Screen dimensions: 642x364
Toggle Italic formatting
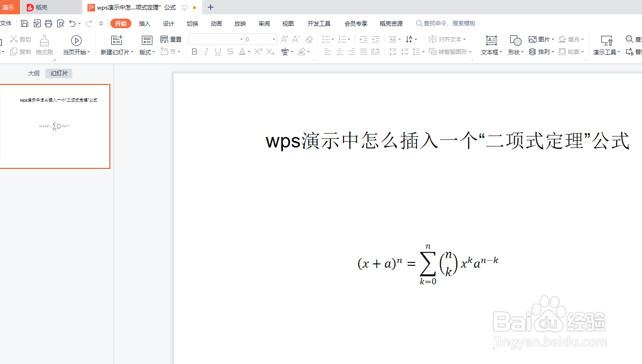[x=206, y=52]
